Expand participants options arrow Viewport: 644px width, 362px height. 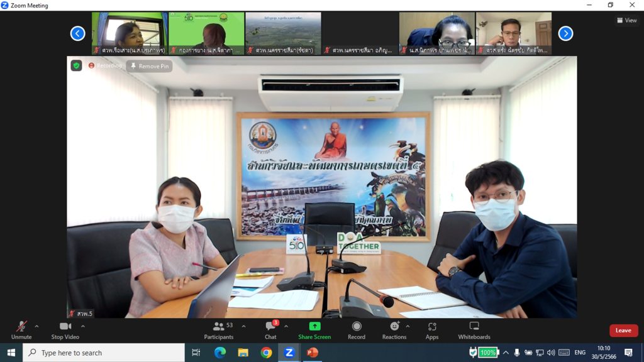tap(243, 326)
